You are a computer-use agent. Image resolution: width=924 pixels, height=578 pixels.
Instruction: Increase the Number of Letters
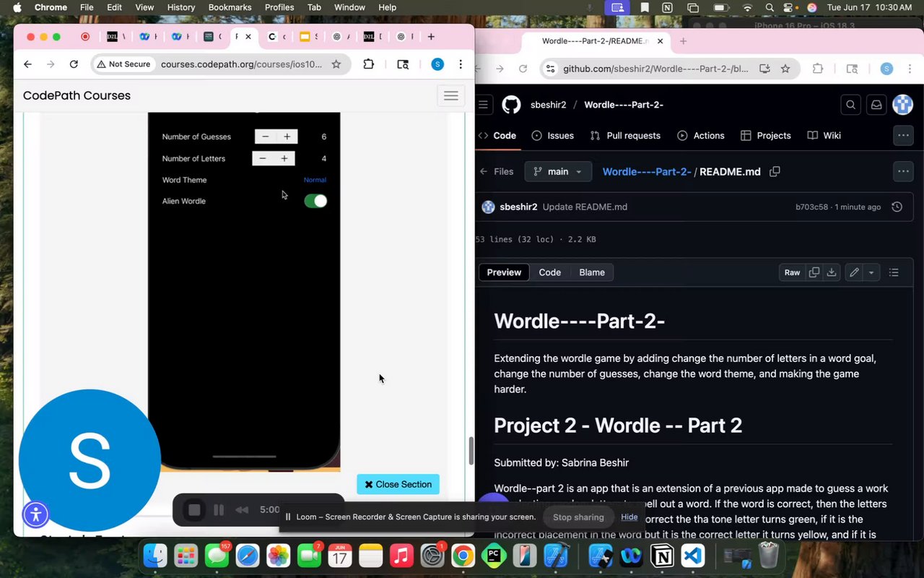pyautogui.click(x=284, y=158)
